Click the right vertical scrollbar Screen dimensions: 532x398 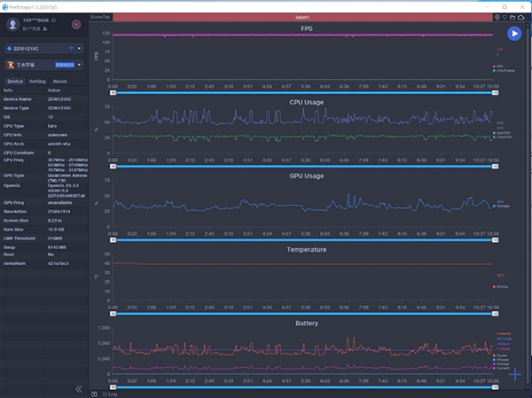[528, 204]
